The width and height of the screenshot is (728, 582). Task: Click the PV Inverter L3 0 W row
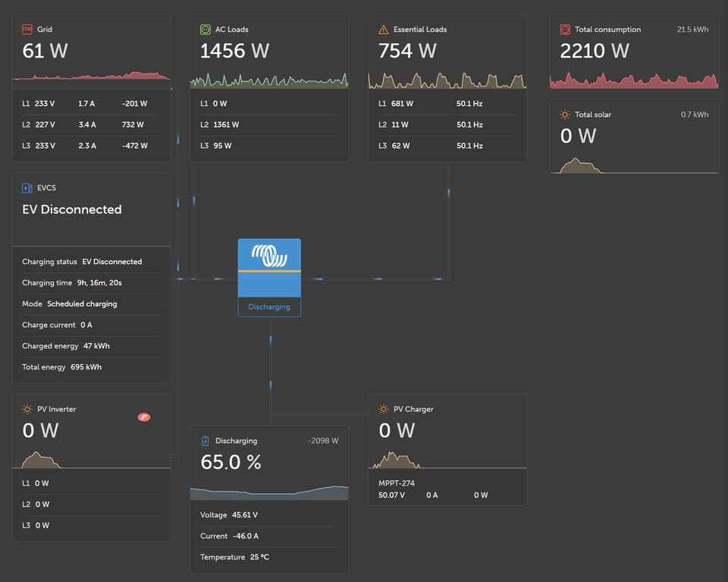click(91, 525)
